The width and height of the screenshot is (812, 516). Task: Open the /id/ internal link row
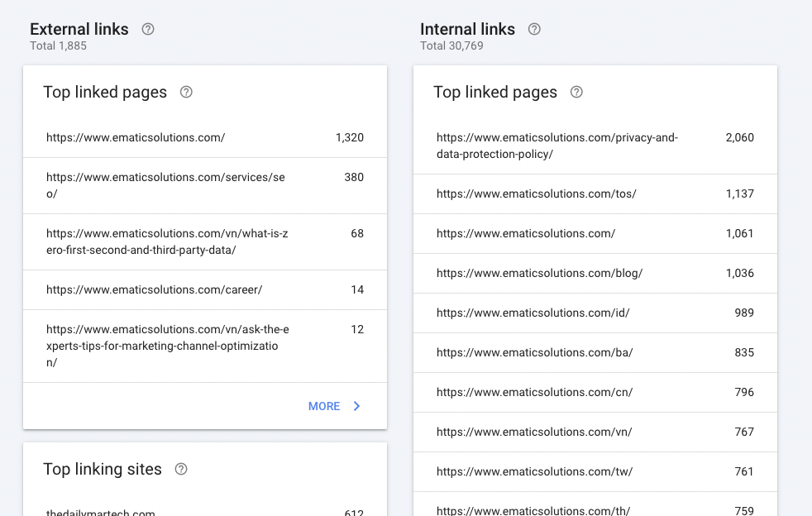click(595, 313)
